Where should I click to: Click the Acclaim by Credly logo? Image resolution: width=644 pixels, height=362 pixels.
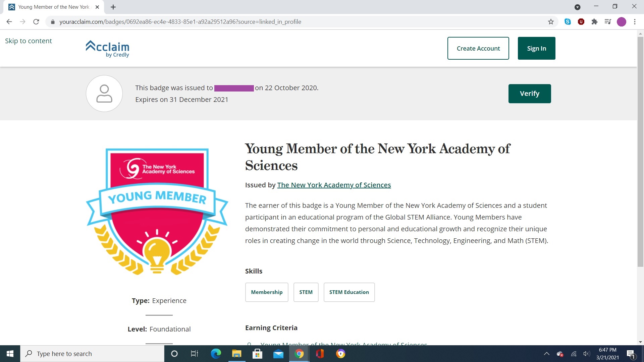pos(107,49)
